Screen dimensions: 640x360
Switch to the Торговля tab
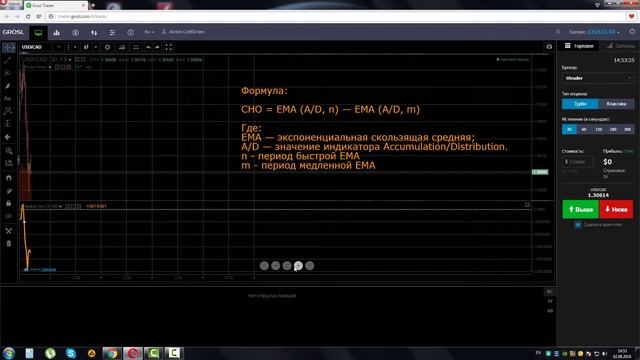coord(579,46)
